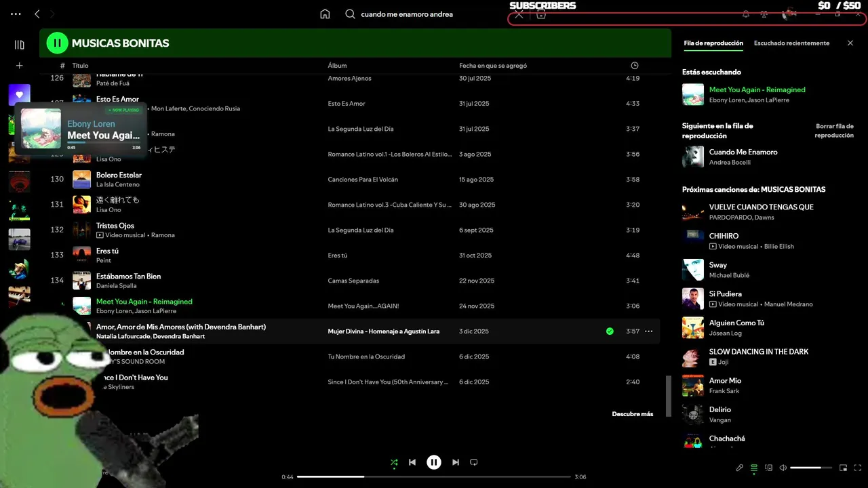Open artist Manuel Medrano in queue
868x488 pixels.
(787, 304)
